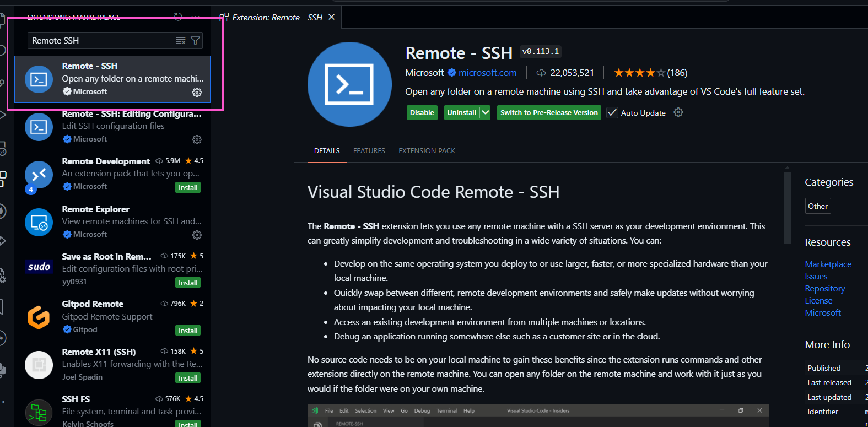Switch to the FEATURES tab
Viewport: 868px width, 427px height.
369,150
